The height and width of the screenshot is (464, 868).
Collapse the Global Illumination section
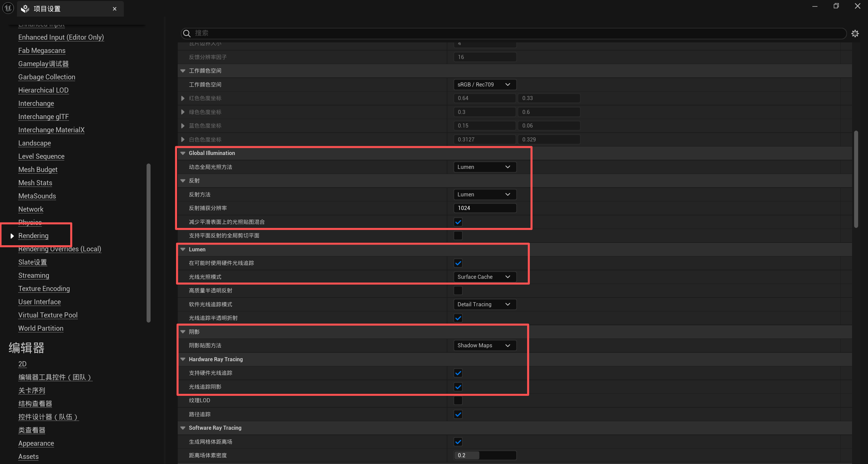183,153
